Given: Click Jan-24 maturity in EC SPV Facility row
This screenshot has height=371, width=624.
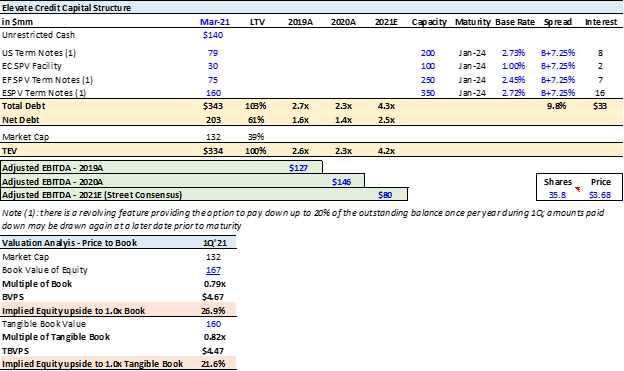Looking at the screenshot, I should point(472,66).
